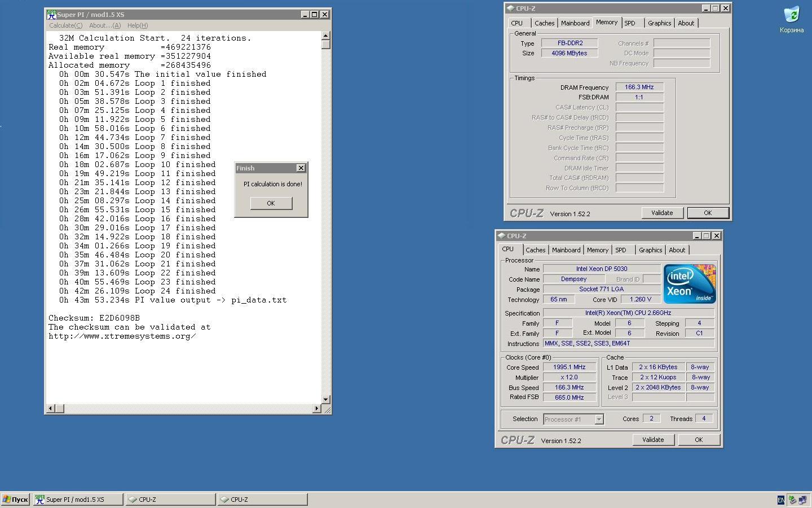The height and width of the screenshot is (508, 812).
Task: Open Mainboard tab in lower CPU-Z window
Action: click(x=566, y=250)
